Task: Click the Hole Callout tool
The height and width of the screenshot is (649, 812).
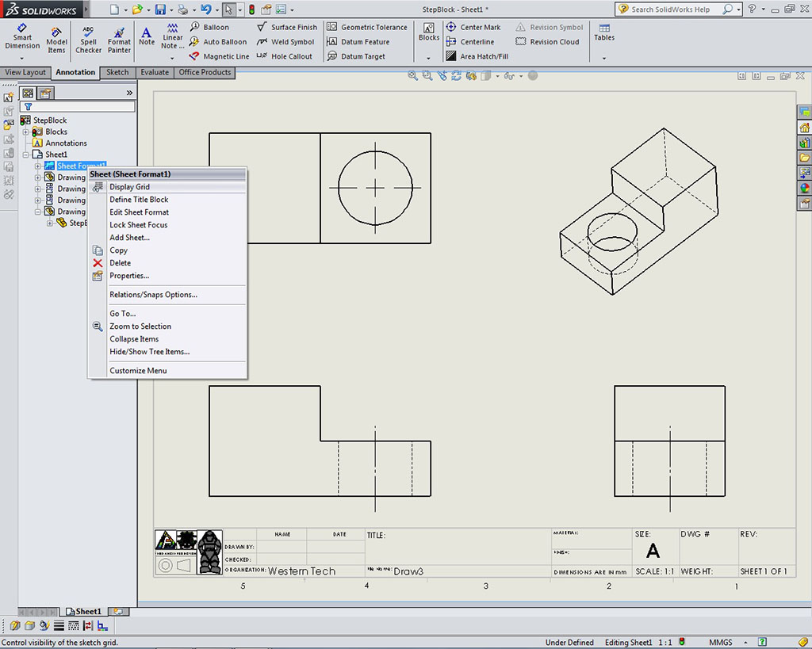Action: pyautogui.click(x=285, y=56)
